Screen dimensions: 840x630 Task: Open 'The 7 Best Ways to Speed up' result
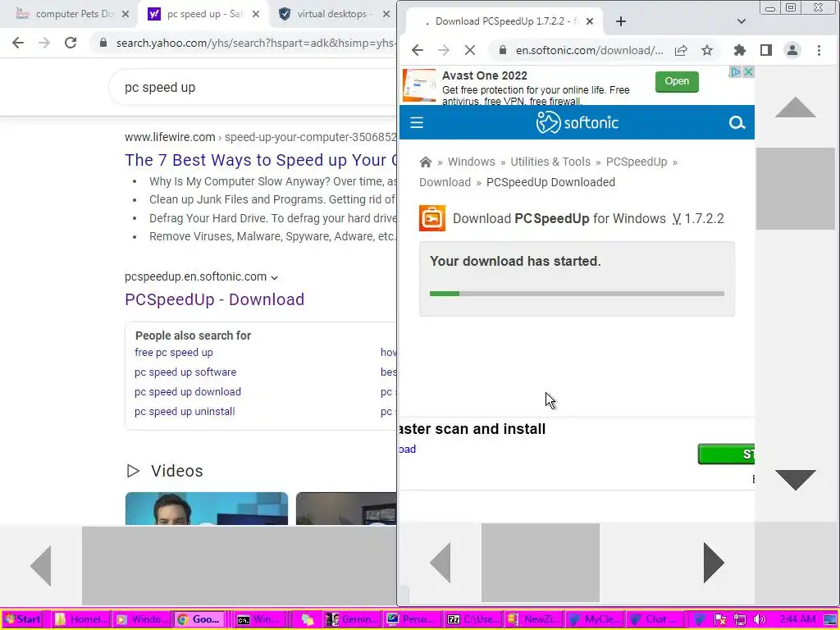point(261,160)
